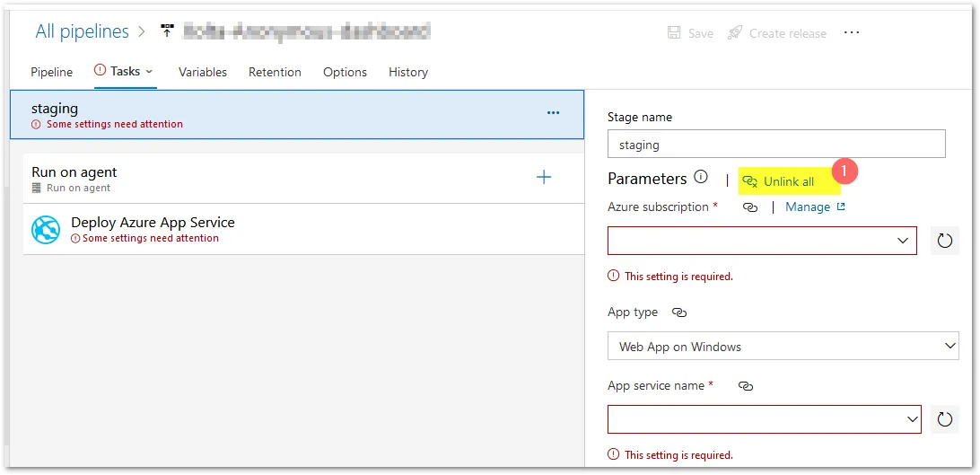Click the Tasks tab warning icon

[x=100, y=71]
